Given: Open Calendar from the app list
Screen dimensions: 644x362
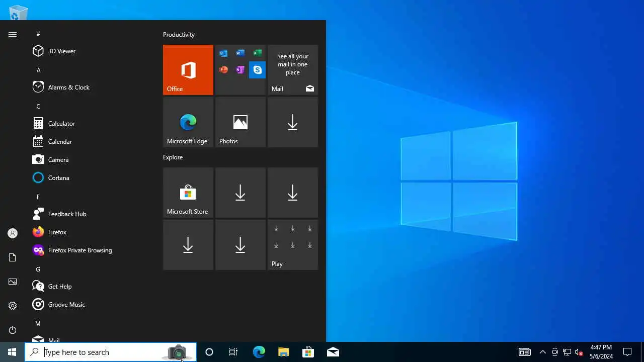Looking at the screenshot, I should click(92, 141).
